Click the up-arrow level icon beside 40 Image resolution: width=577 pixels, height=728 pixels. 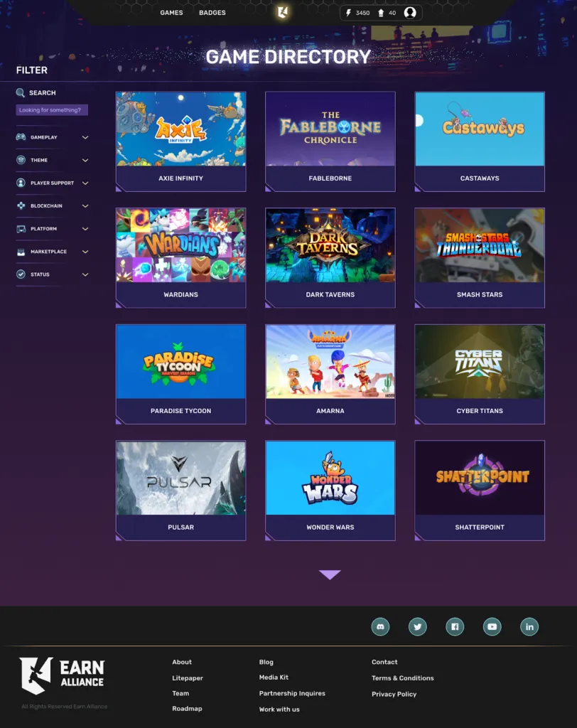coord(381,13)
